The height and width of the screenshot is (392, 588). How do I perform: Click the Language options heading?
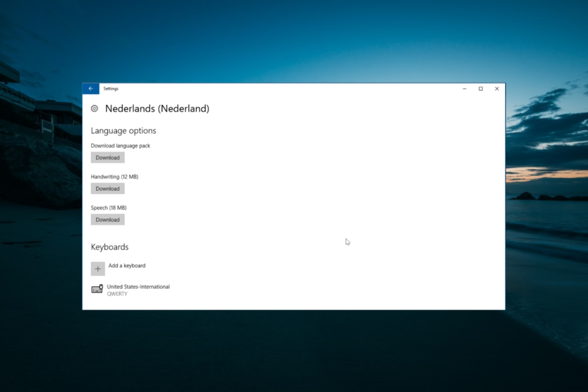123,131
